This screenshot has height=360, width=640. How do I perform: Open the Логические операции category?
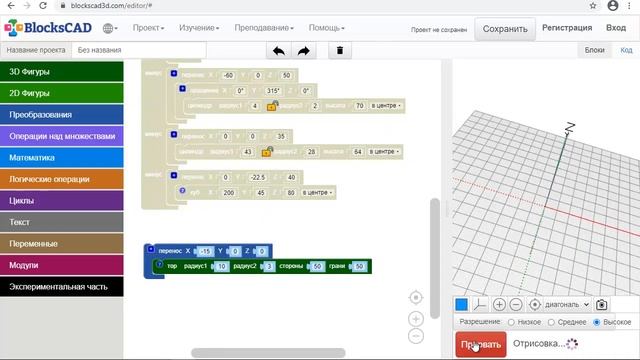[62, 179]
